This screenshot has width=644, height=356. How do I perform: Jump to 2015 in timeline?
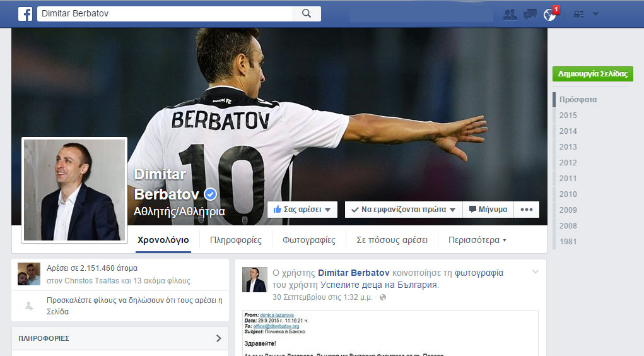pos(568,115)
